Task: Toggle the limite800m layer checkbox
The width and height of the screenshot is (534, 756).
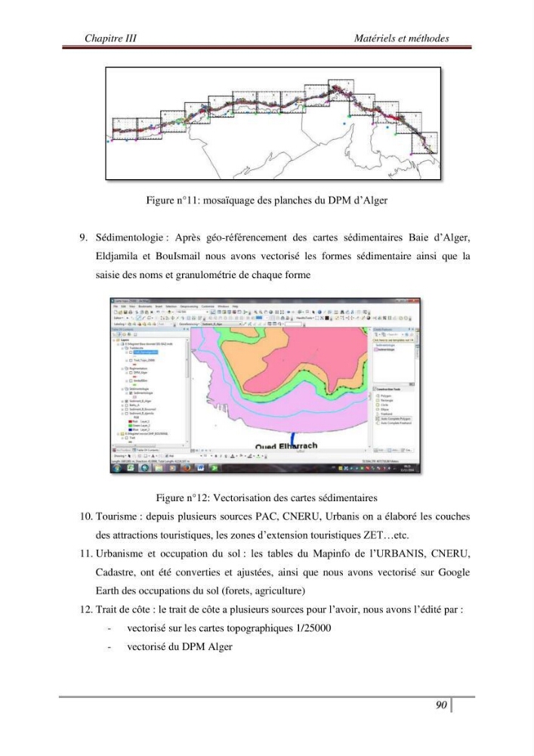Action: tap(131, 381)
